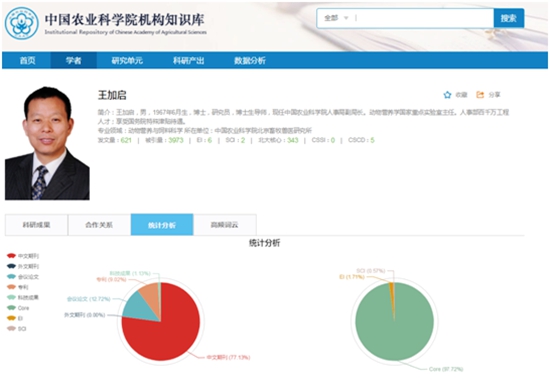Screen dimensions: 550x389
Task: Toggle the 科技成果 light green legend item
Action: click(x=23, y=297)
